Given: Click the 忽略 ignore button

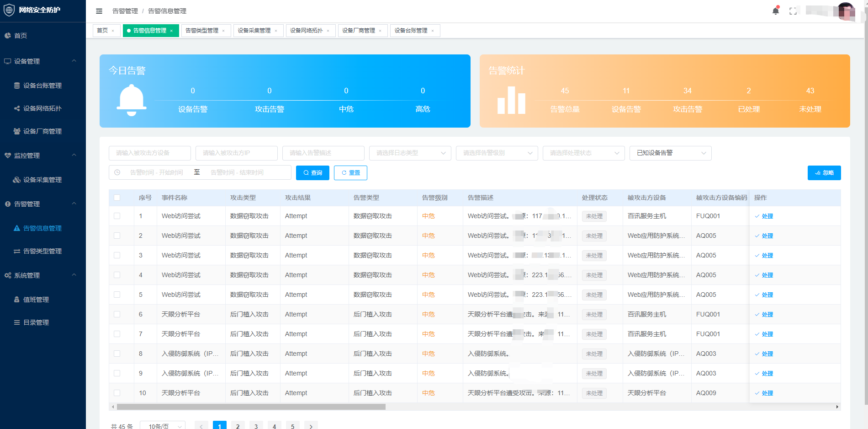Looking at the screenshot, I should [x=824, y=173].
